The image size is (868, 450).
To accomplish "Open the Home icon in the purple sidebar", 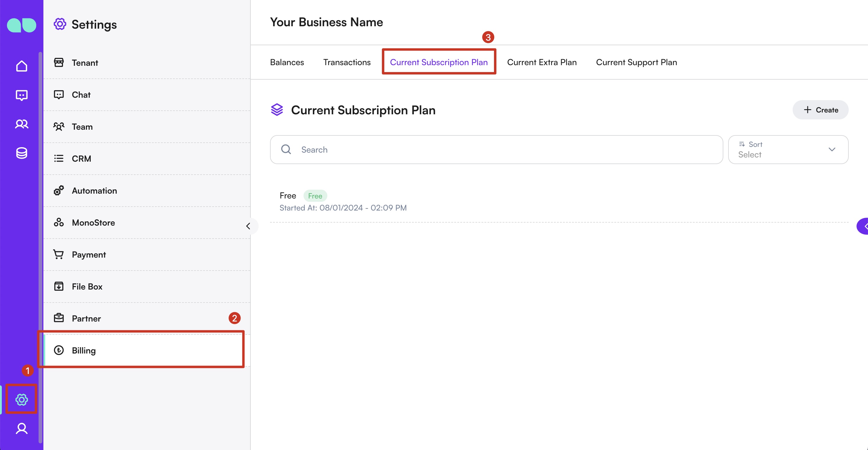I will (21, 66).
